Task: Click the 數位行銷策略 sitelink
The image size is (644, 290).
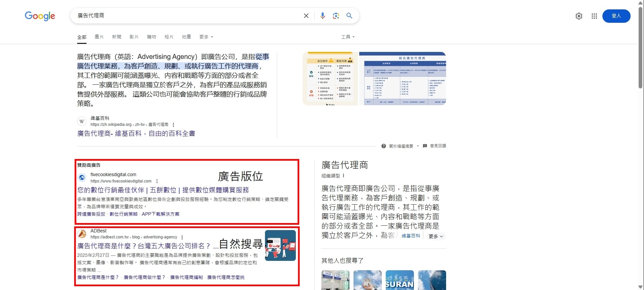Action: (123, 214)
